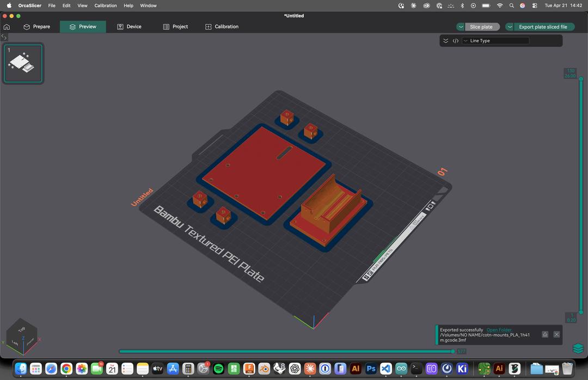This screenshot has height=380, width=588.
Task: Click the vertical layer slider top handle
Action: 581,79
